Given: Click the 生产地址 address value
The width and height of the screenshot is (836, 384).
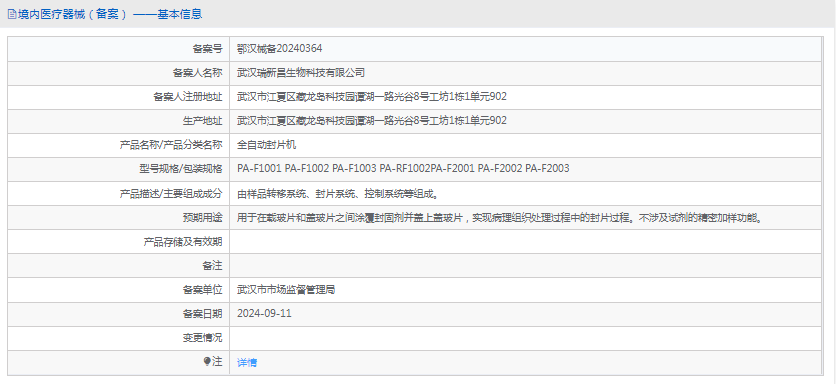Looking at the screenshot, I should click(x=372, y=121).
